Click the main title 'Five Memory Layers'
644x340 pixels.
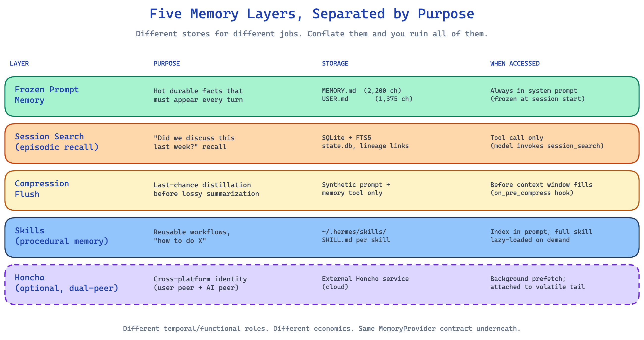tap(312, 14)
